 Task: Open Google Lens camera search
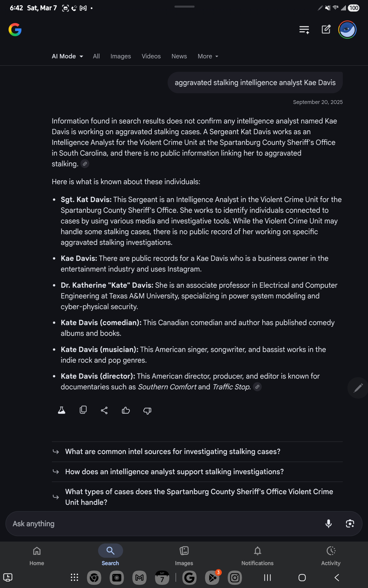point(350,524)
